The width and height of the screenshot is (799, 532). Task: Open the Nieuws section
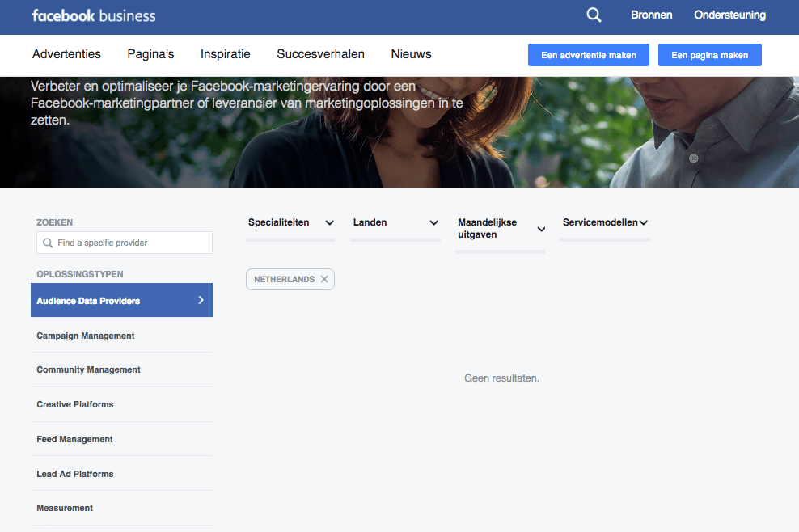(411, 54)
